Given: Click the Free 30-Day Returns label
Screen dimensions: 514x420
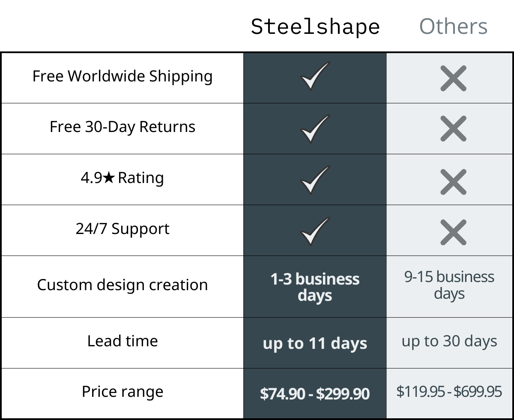Looking at the screenshot, I should click(x=123, y=127).
